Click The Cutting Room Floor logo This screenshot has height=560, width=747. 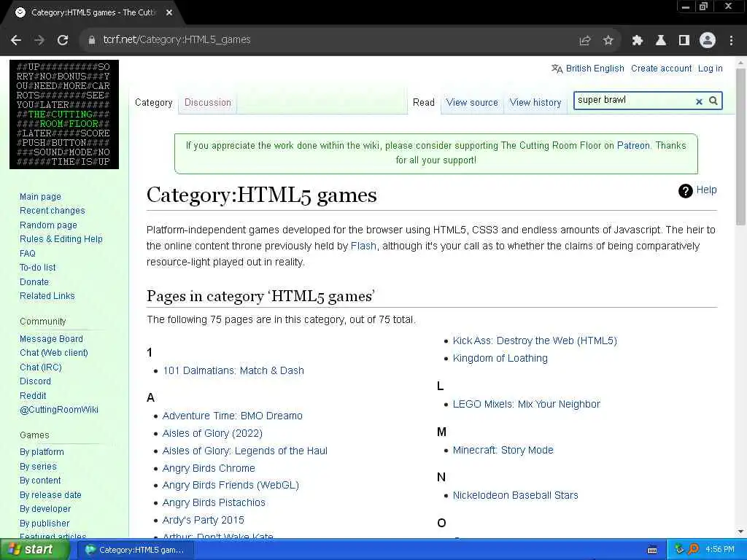tap(64, 114)
